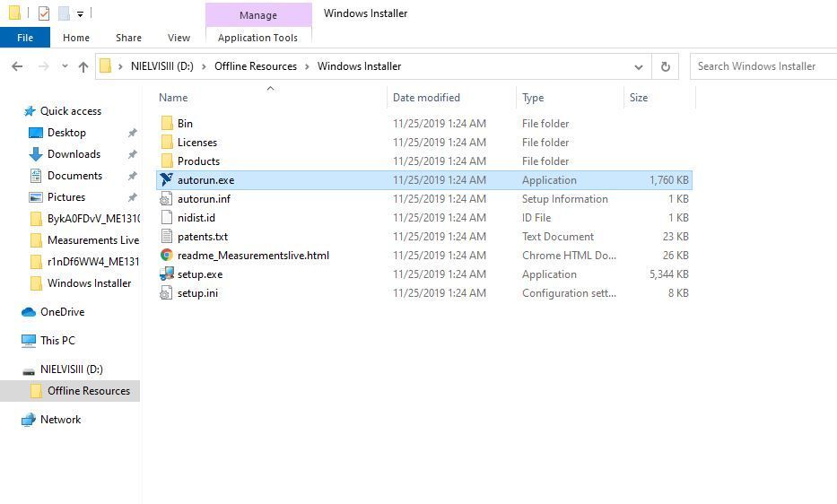
Task: Click the Documents pin icon
Action: (133, 176)
